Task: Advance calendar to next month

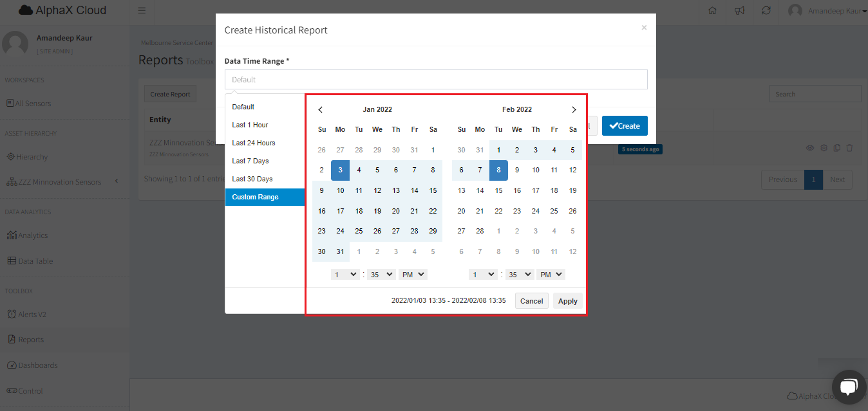Action: [574, 110]
